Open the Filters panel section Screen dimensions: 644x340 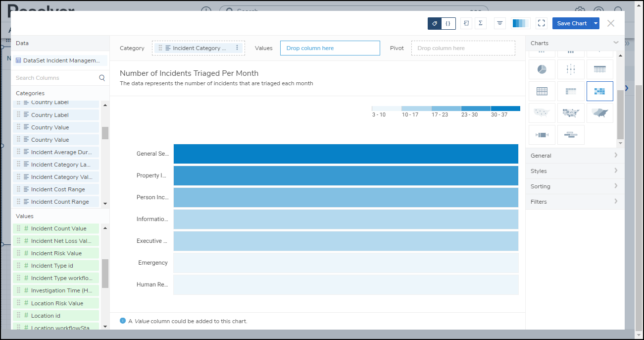click(x=574, y=202)
